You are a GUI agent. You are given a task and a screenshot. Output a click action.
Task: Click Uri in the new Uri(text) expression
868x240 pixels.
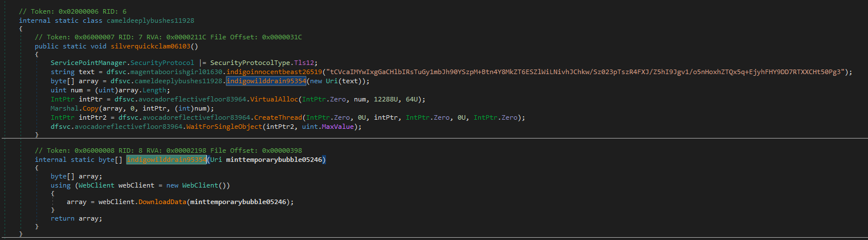pyautogui.click(x=333, y=81)
